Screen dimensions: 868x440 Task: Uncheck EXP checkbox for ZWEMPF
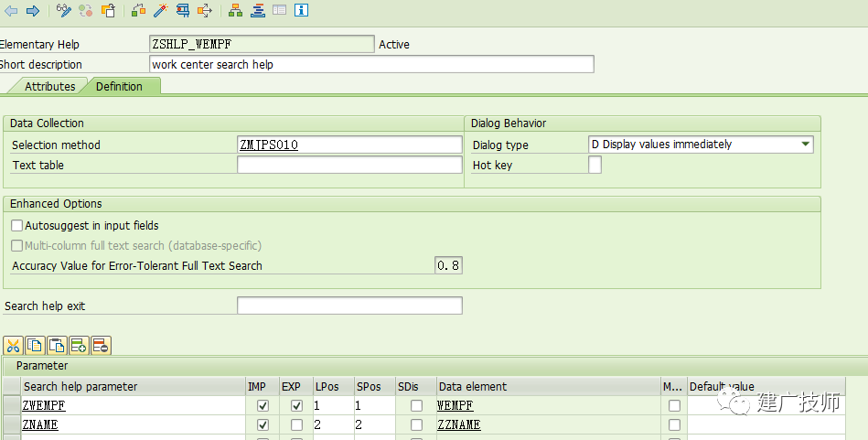click(296, 405)
